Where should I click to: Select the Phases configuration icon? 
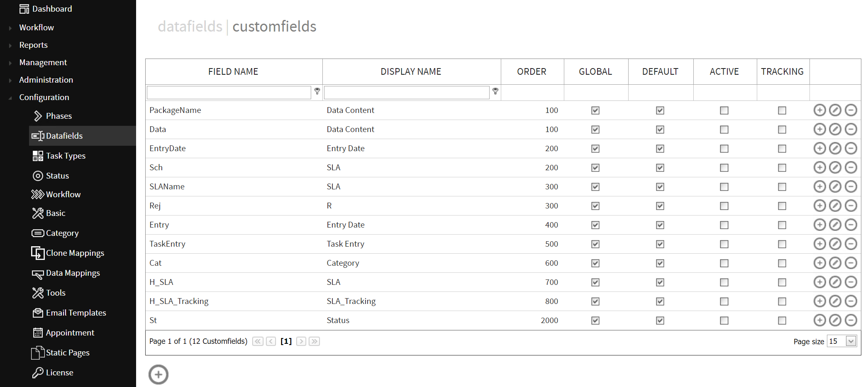pos(38,116)
